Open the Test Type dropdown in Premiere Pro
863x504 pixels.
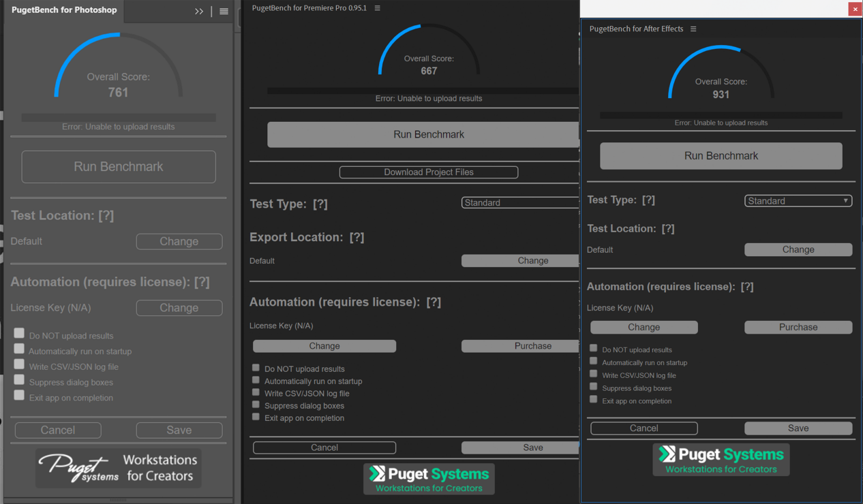pyautogui.click(x=519, y=202)
